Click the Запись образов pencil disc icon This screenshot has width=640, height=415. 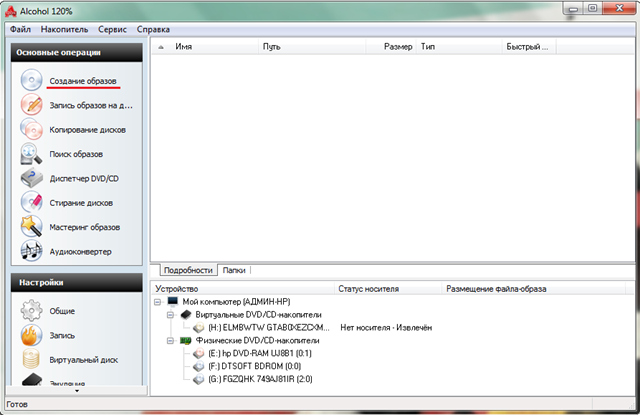pyautogui.click(x=31, y=104)
